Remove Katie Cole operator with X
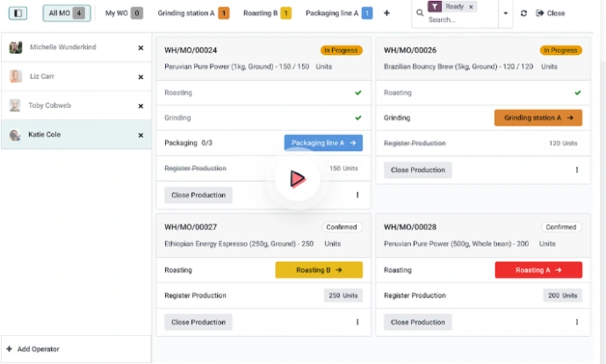Image resolution: width=606 pixels, height=364 pixels. pyautogui.click(x=141, y=135)
